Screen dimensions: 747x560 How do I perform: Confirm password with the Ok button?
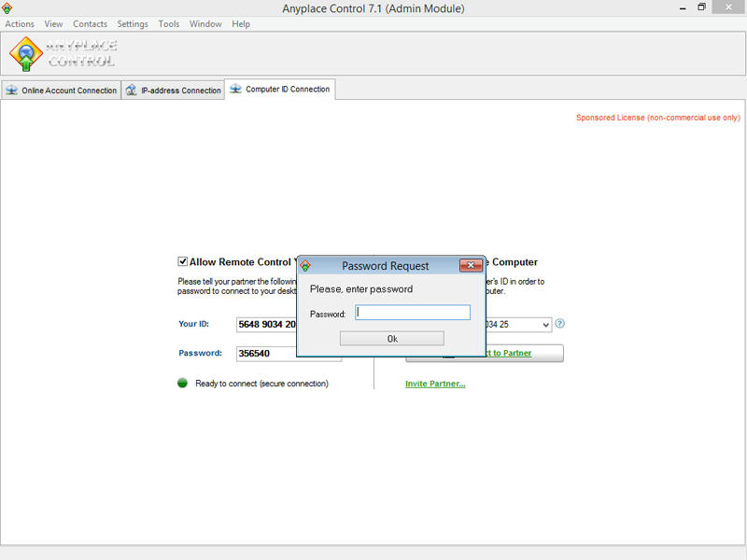392,339
